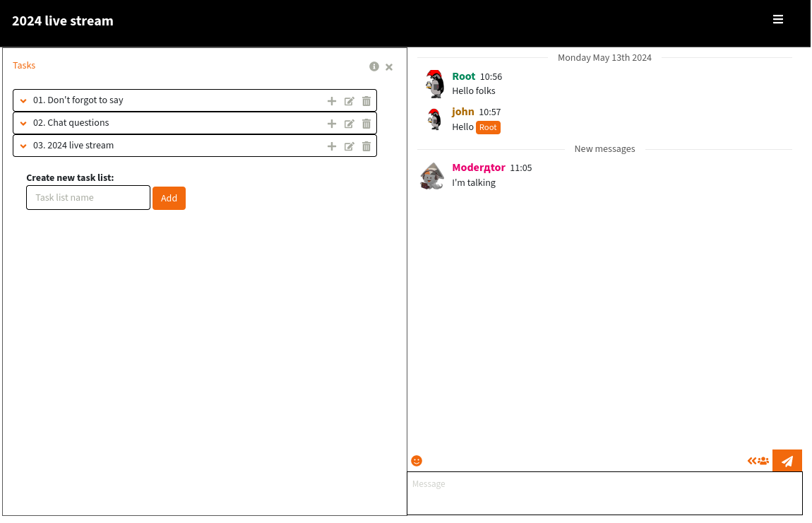The height and width of the screenshot is (523, 812).
Task: Click Root's avatar in chat
Action: tap(434, 84)
